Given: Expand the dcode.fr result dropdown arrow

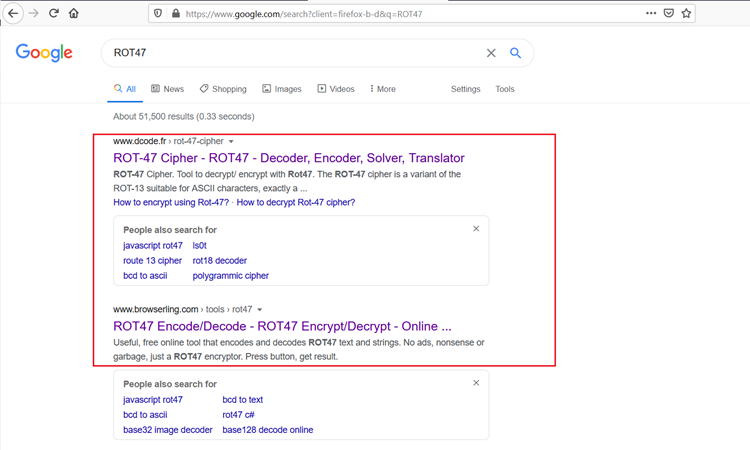Looking at the screenshot, I should pos(231,142).
